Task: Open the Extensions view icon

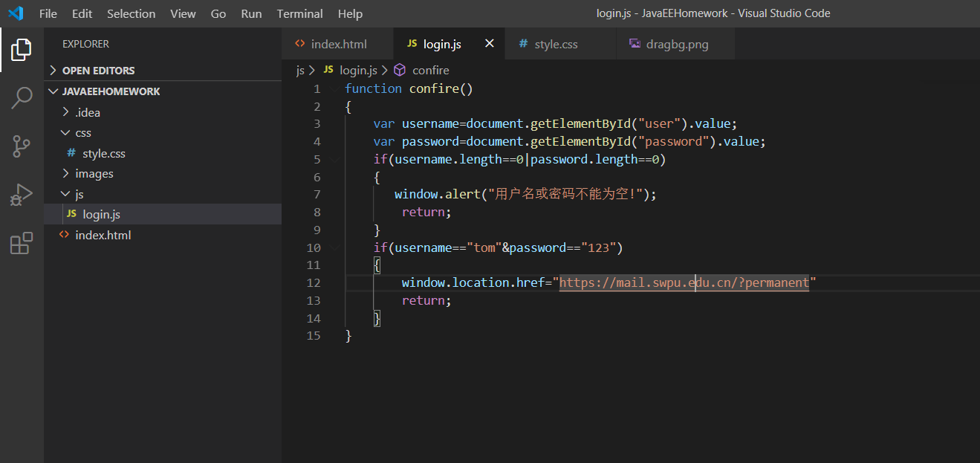Action: click(22, 243)
